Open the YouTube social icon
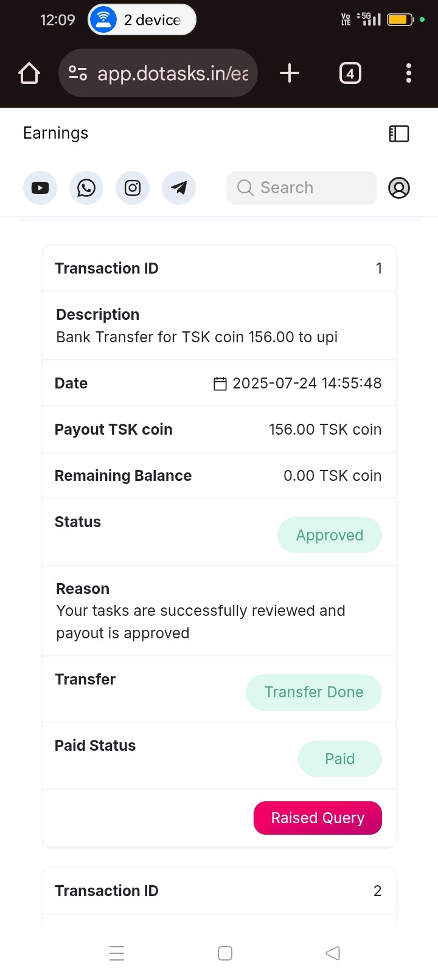Viewport: 438px width, 980px height. click(40, 188)
